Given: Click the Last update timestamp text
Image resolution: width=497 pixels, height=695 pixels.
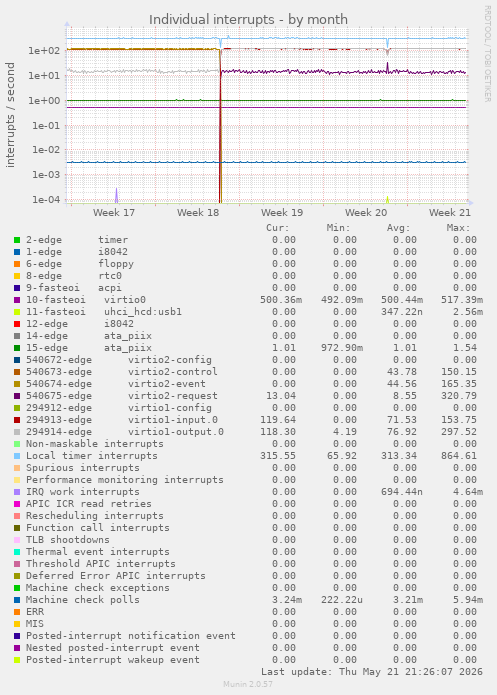Looking at the screenshot, I should point(372,672).
